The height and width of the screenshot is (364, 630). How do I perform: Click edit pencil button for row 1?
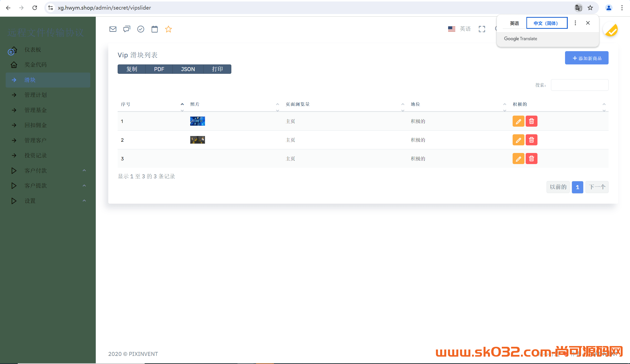[518, 121]
